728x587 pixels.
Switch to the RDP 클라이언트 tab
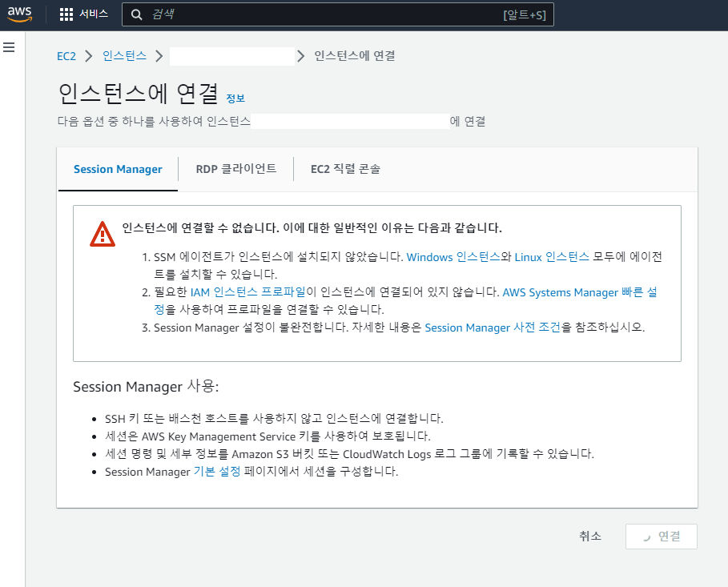(235, 169)
